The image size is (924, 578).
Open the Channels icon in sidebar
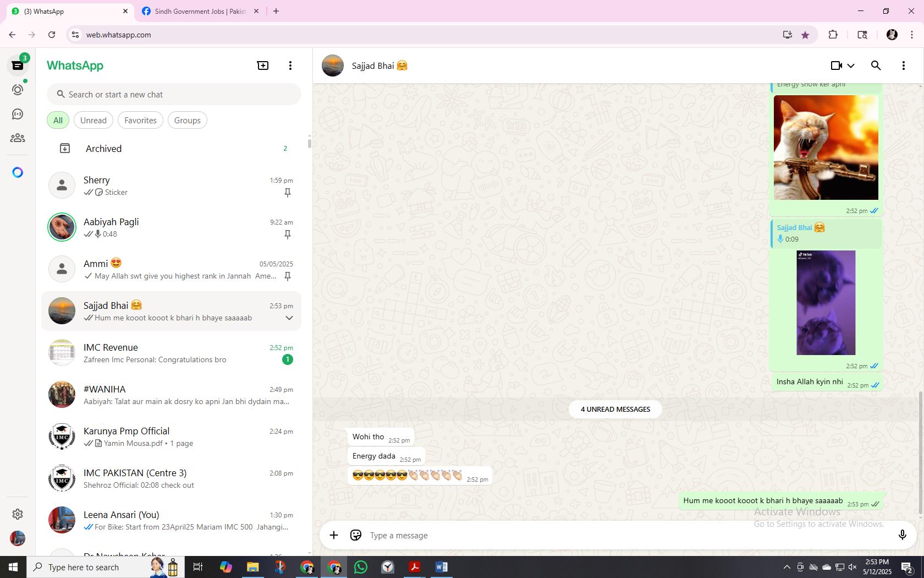(x=18, y=114)
